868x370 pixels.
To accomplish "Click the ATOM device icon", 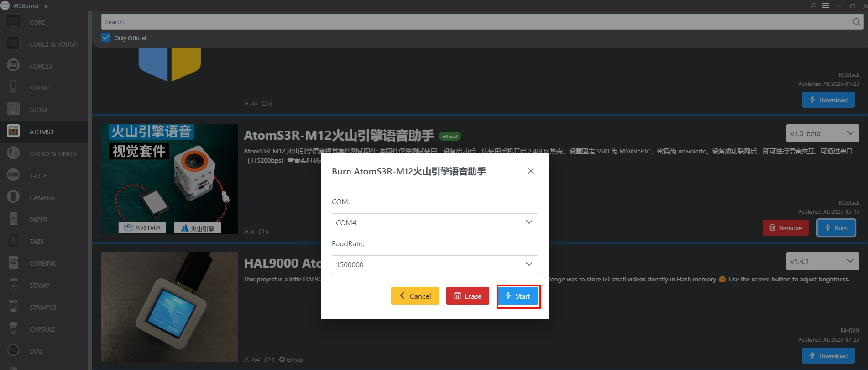I will point(13,109).
